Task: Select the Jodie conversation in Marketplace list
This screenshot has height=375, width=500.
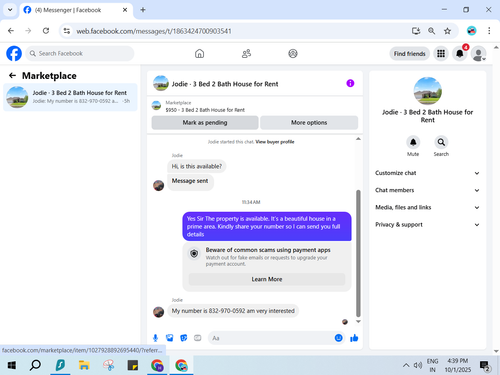Action: click(70, 97)
